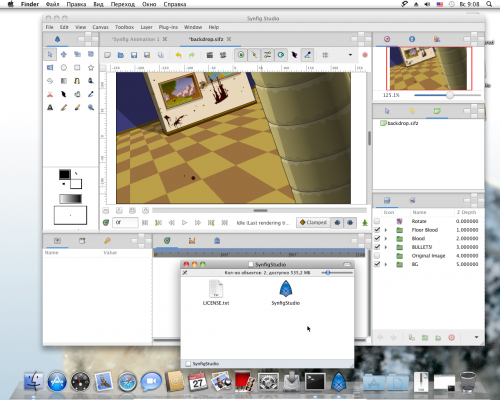Select the Circle tool

64,68
